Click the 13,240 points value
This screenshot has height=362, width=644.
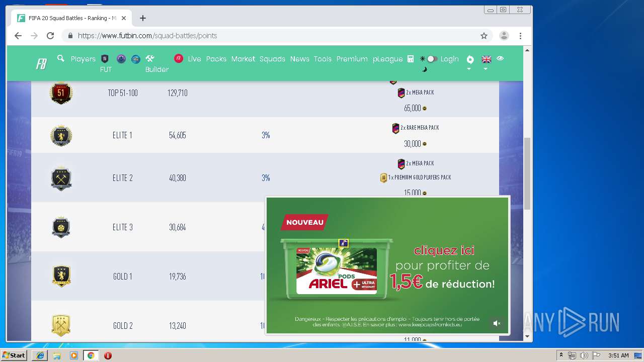[177, 326]
